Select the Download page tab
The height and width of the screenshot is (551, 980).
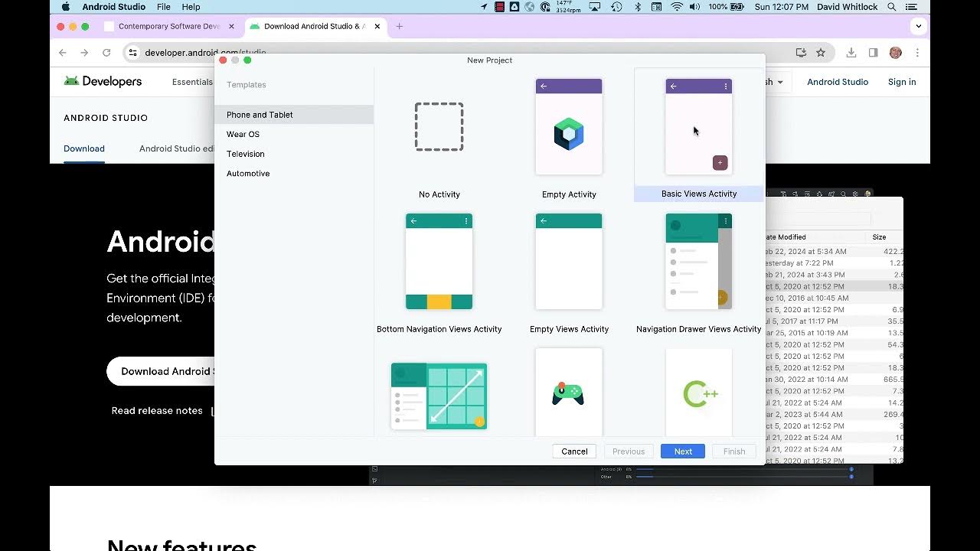84,148
